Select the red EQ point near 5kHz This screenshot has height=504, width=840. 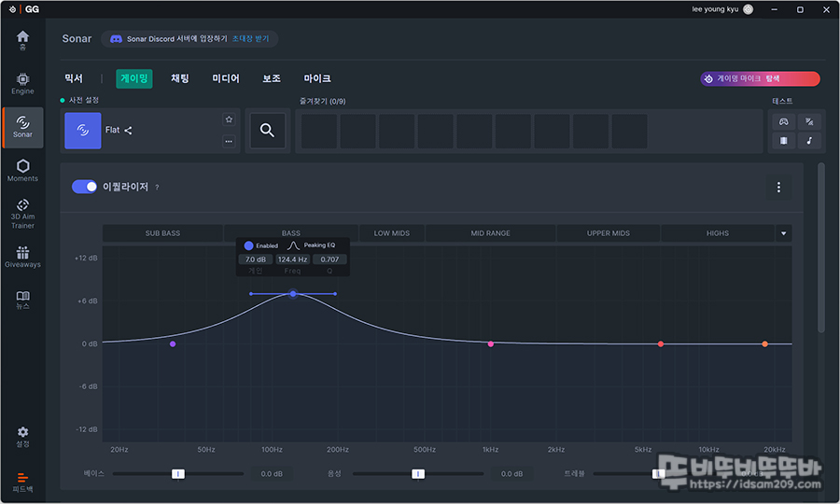[x=661, y=343]
